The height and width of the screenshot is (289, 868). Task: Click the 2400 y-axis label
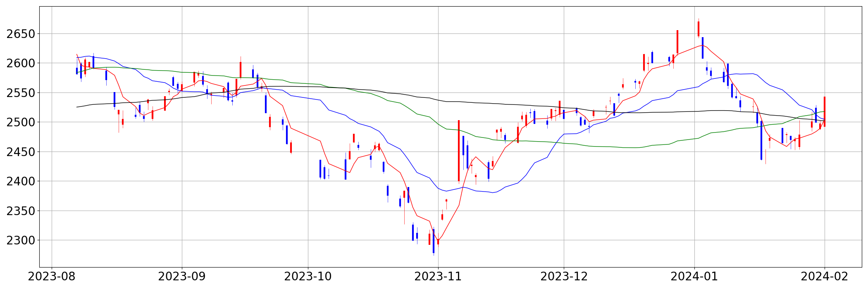point(20,181)
